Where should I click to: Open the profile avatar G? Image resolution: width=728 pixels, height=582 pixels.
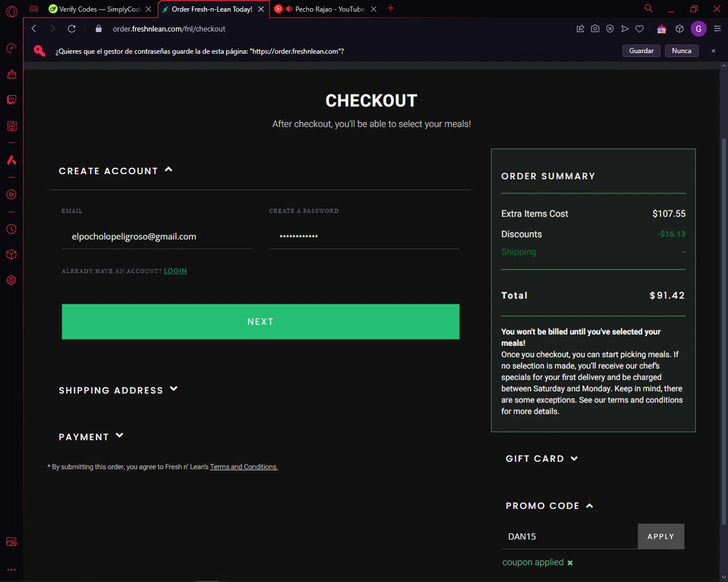(698, 29)
